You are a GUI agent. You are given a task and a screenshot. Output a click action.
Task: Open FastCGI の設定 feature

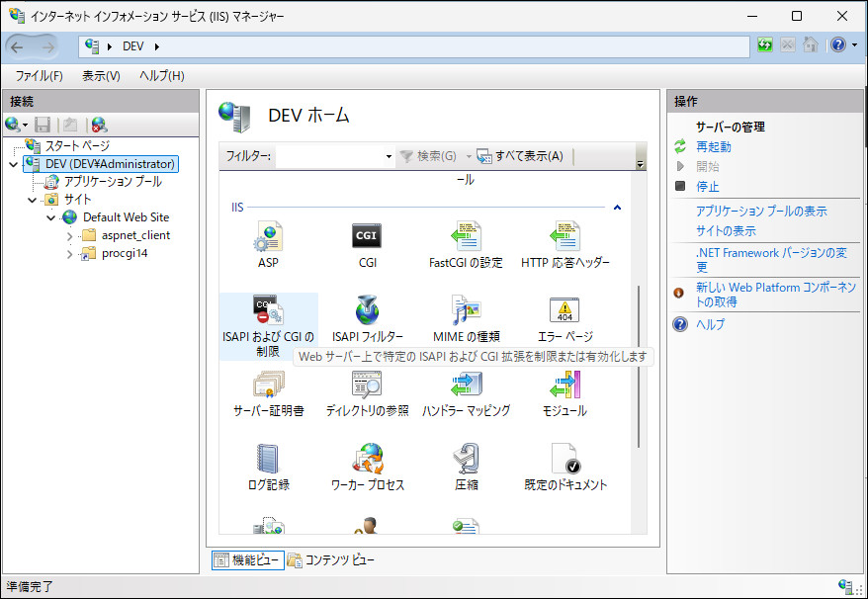coord(466,244)
